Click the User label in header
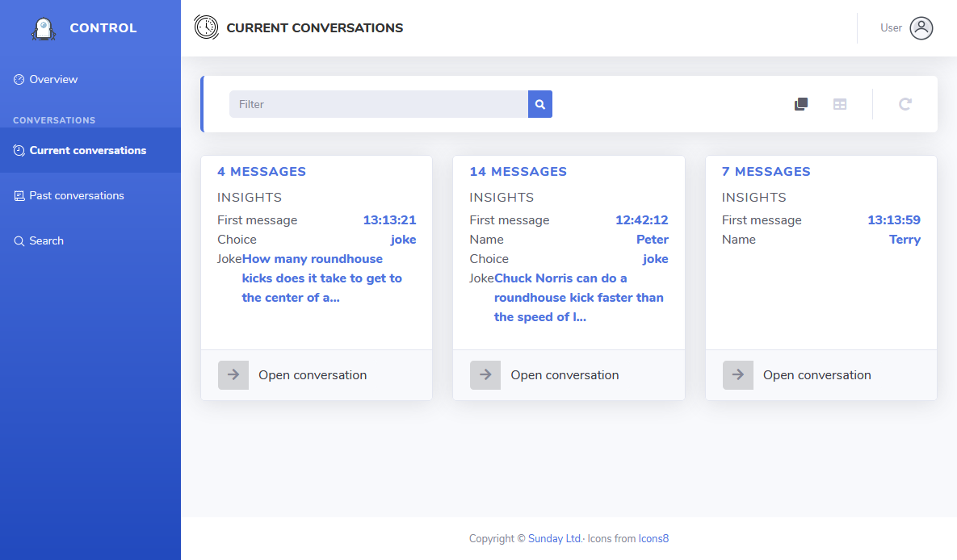The width and height of the screenshot is (957, 560). [891, 28]
